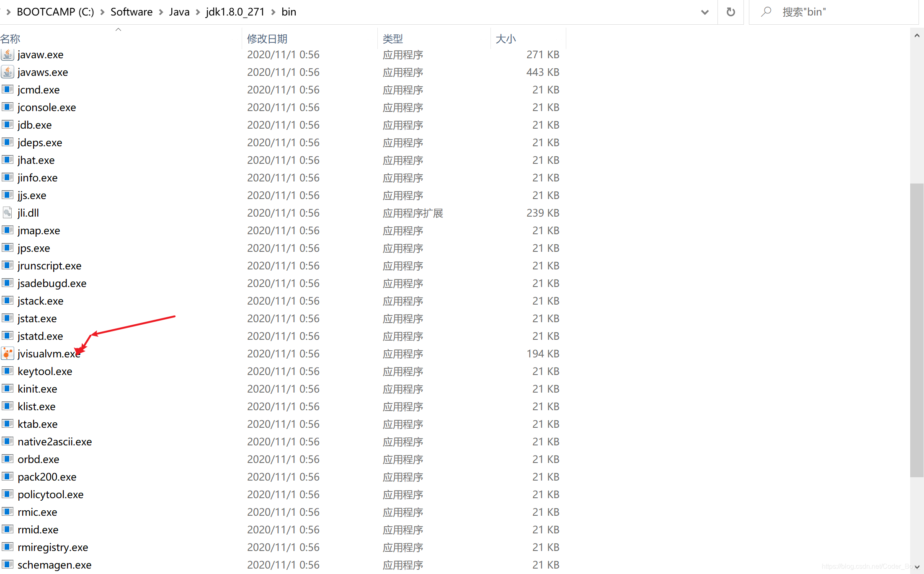Click the jconsole.exe application icon
The width and height of the screenshot is (924, 574).
coord(8,107)
